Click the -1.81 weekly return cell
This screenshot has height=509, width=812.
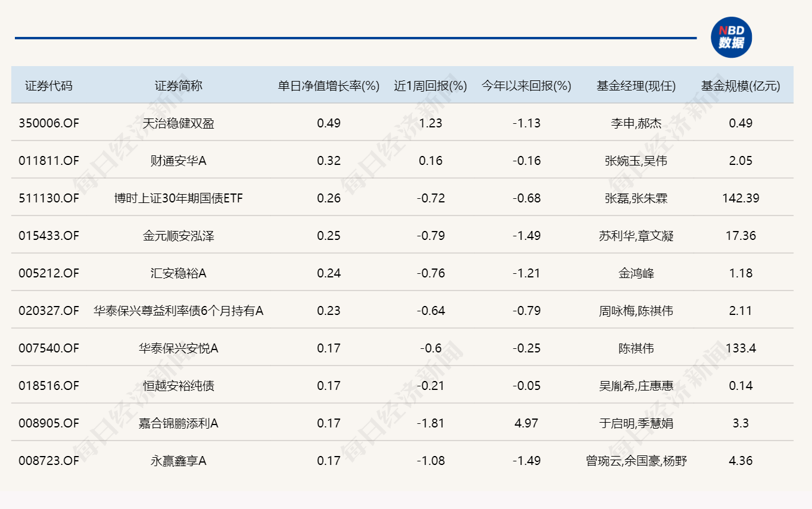430,423
